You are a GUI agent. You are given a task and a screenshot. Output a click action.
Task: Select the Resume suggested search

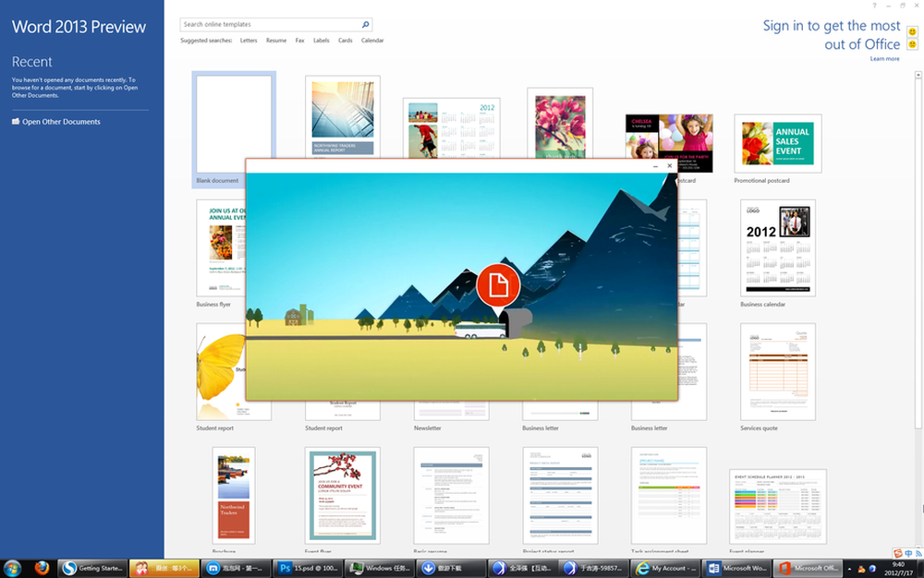275,41
